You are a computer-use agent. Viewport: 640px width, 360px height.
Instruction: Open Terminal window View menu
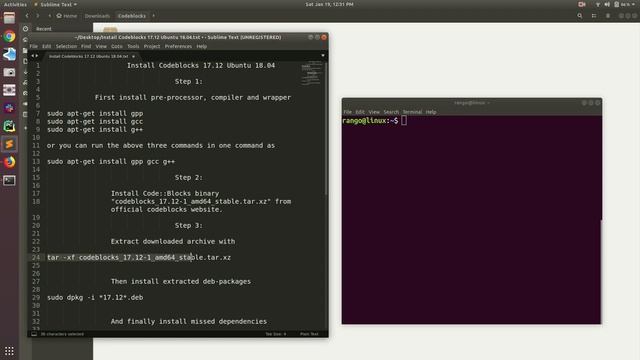[374, 112]
